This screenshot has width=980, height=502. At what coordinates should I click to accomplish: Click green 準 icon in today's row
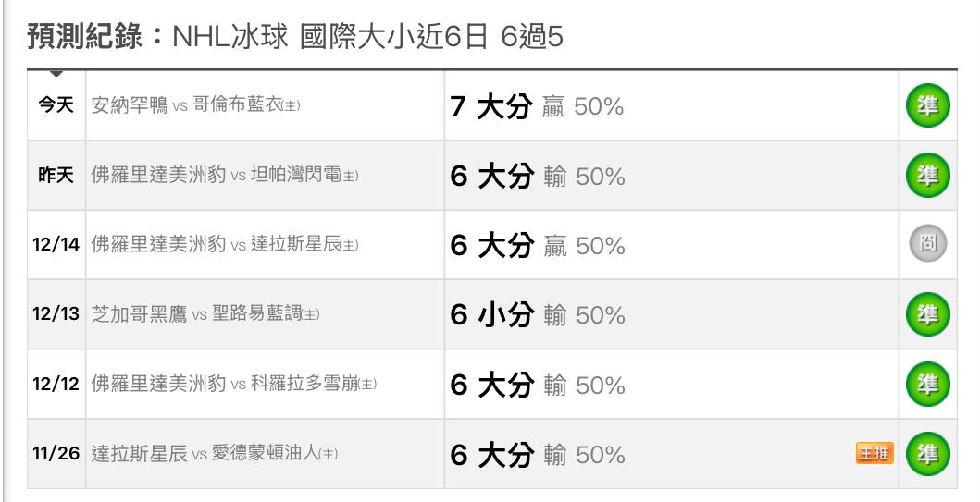926,106
